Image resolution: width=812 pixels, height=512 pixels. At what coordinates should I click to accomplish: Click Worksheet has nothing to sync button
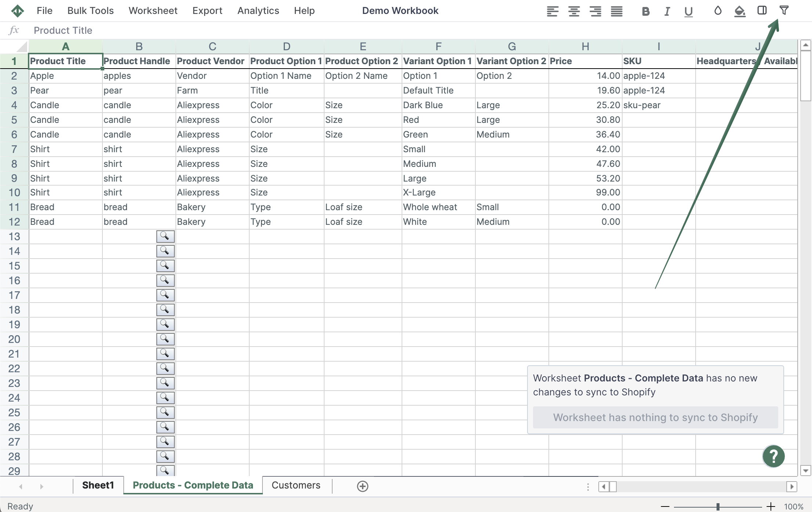(x=655, y=417)
